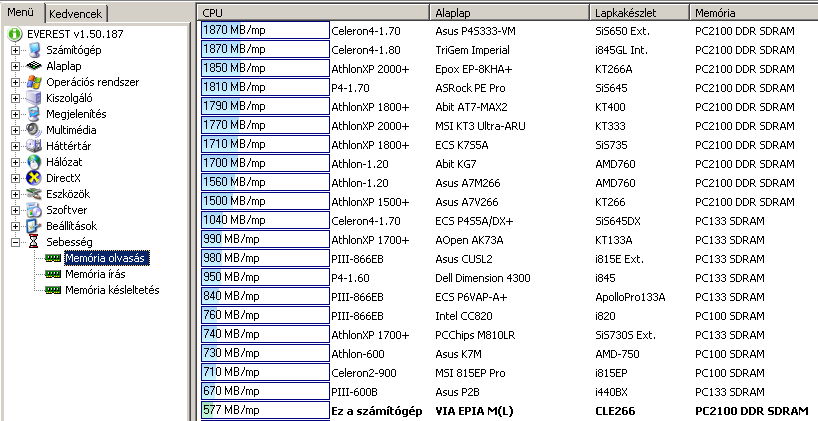Open Memória írás benchmark
Screen dimensions: 818x421
pyautogui.click(x=95, y=274)
